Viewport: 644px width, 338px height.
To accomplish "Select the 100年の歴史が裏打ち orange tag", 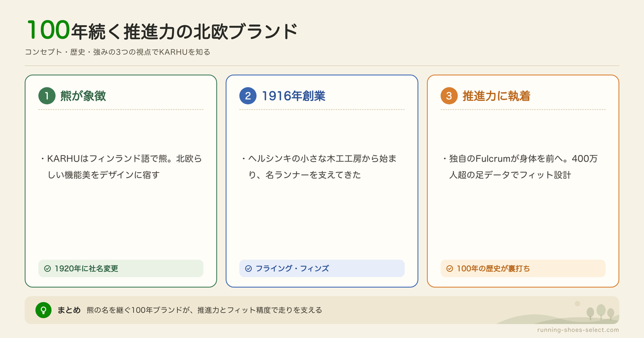I will pyautogui.click(x=523, y=268).
